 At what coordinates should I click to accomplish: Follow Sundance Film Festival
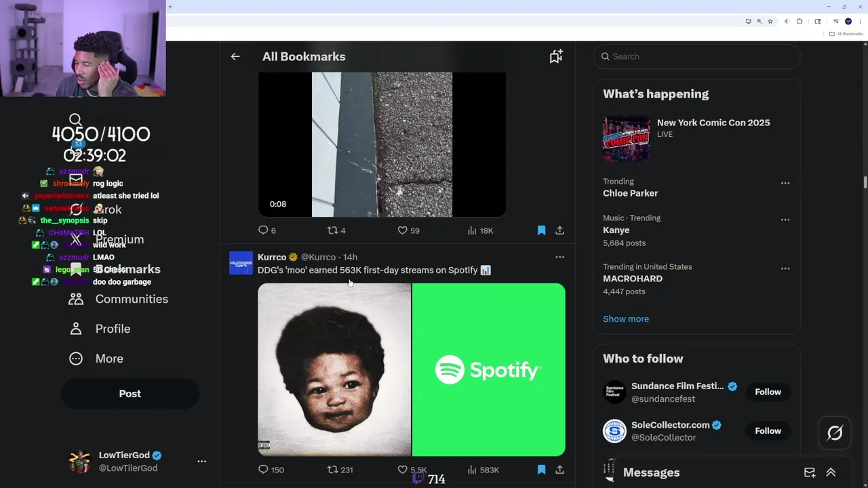point(768,392)
